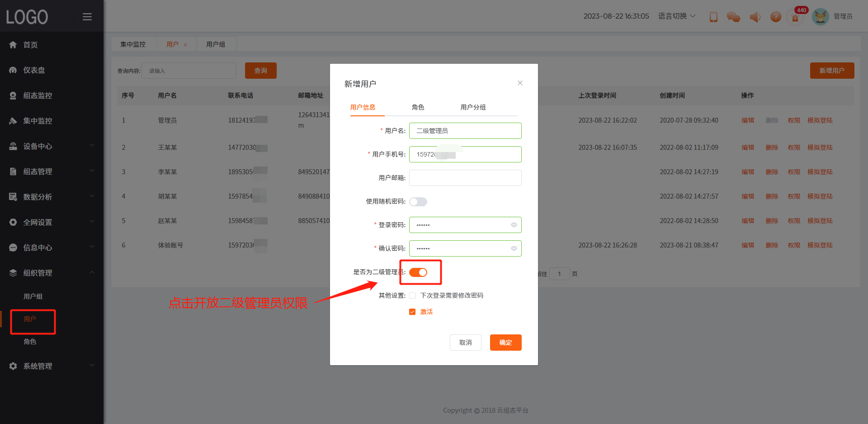Switch to the Role tab in dialog

click(x=418, y=107)
